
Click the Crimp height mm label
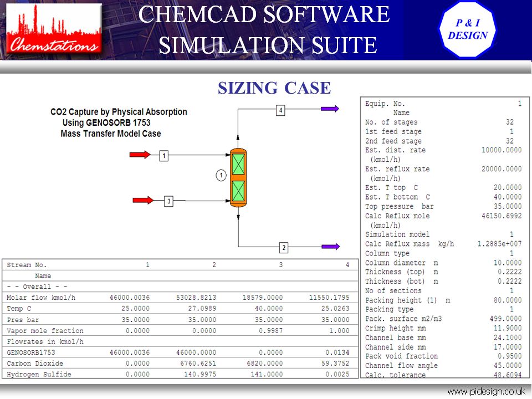(395, 329)
